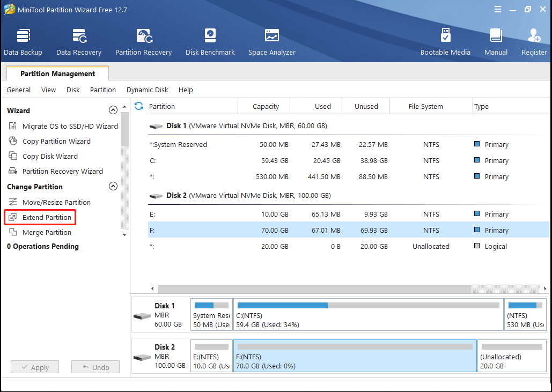Collapse the Change Partition section
Image resolution: width=552 pixels, height=392 pixels.
pos(113,186)
